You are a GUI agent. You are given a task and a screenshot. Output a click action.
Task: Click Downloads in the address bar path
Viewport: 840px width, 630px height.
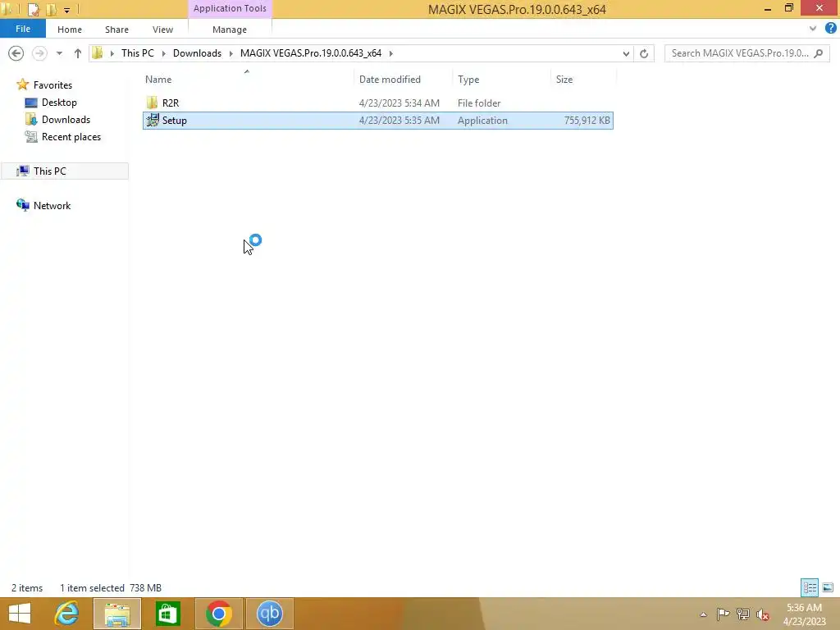(x=197, y=53)
